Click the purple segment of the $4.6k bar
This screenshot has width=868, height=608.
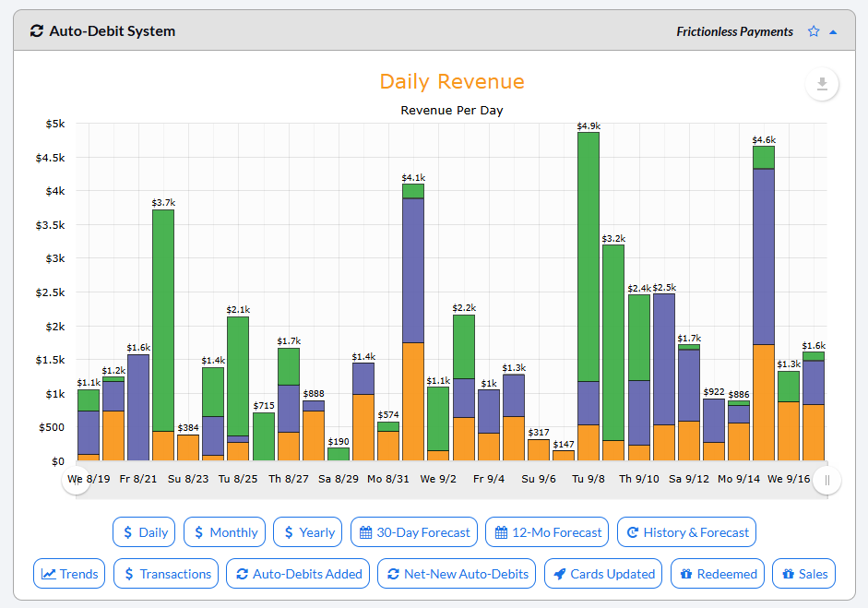tap(764, 256)
